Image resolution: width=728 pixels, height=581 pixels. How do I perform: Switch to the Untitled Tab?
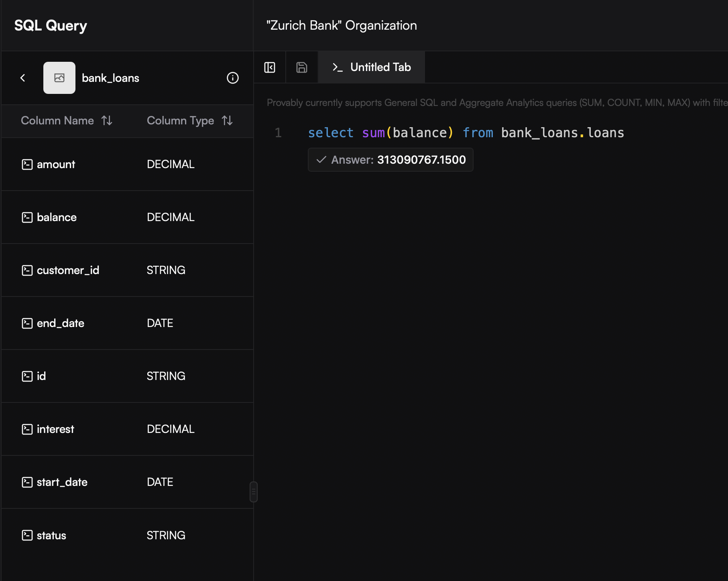[x=380, y=67]
